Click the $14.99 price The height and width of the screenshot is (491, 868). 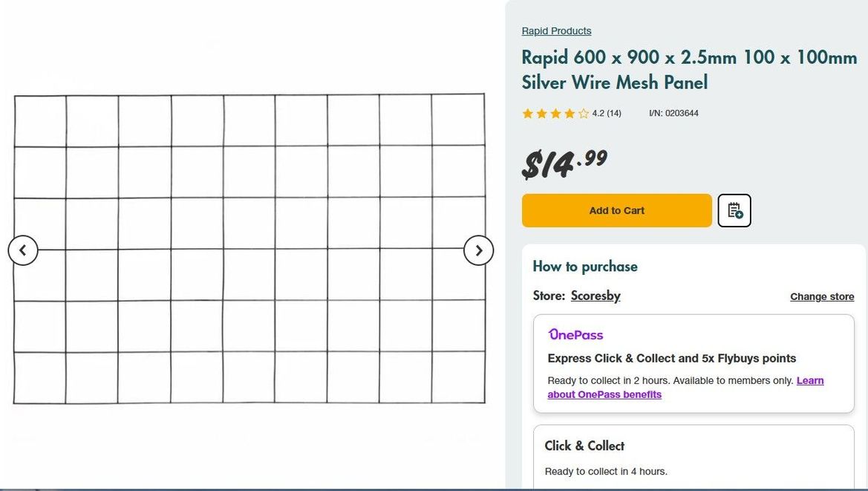pyautogui.click(x=564, y=163)
